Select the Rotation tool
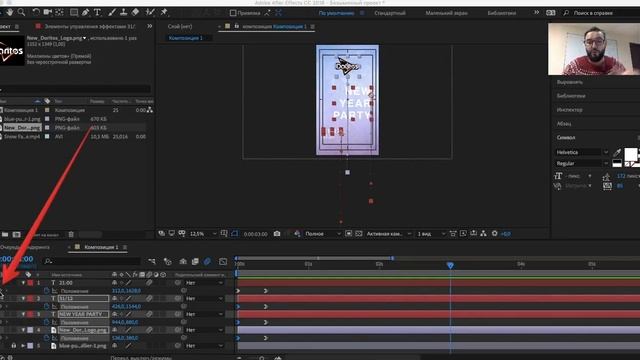 36,13
